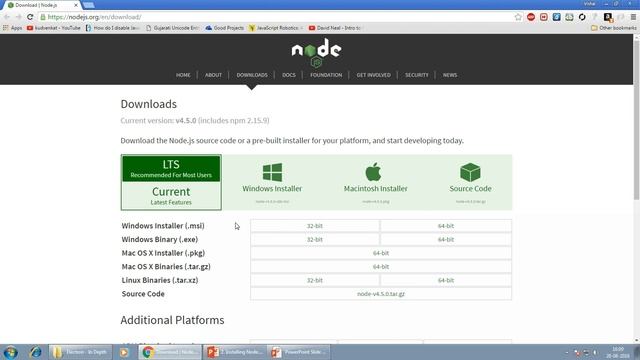Open the Windows Start button

tap(11, 352)
